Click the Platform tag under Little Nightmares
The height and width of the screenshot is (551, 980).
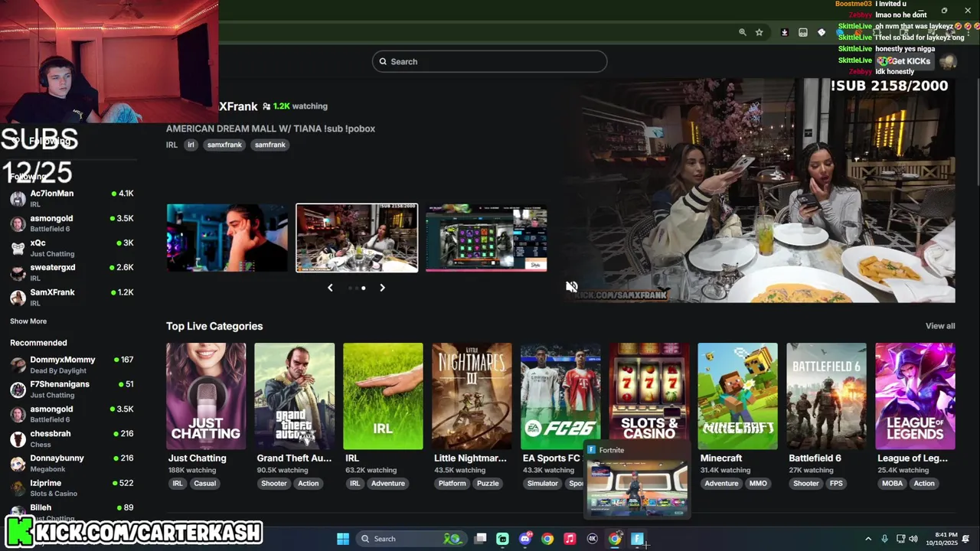452,484
